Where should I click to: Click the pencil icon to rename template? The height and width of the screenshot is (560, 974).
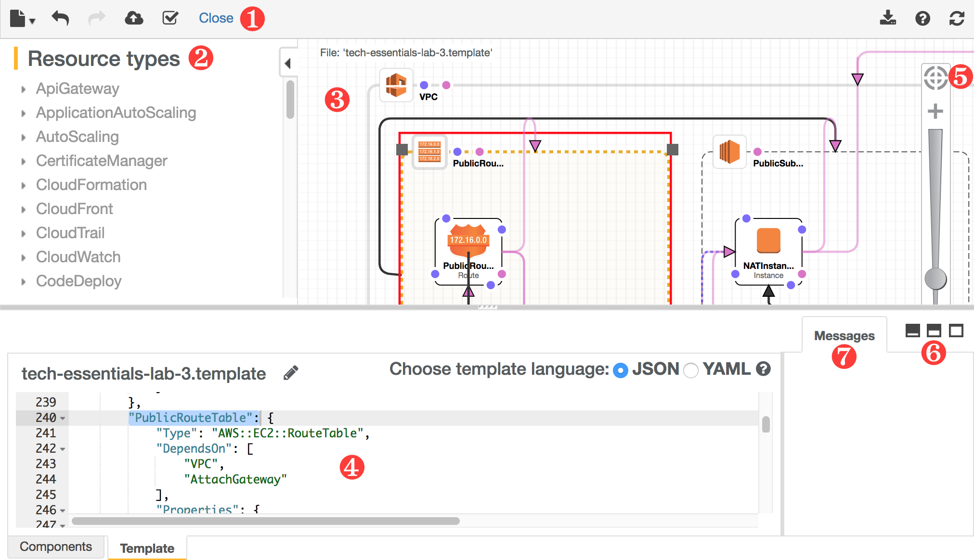coord(291,373)
